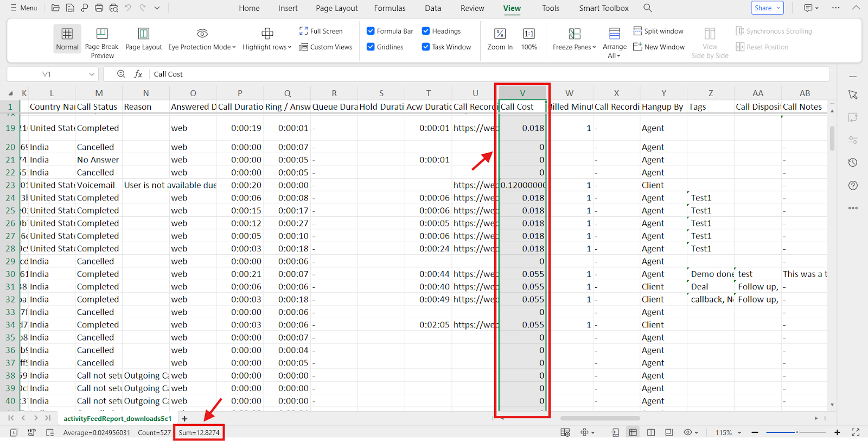Click the Undo arrow icon

(128, 8)
